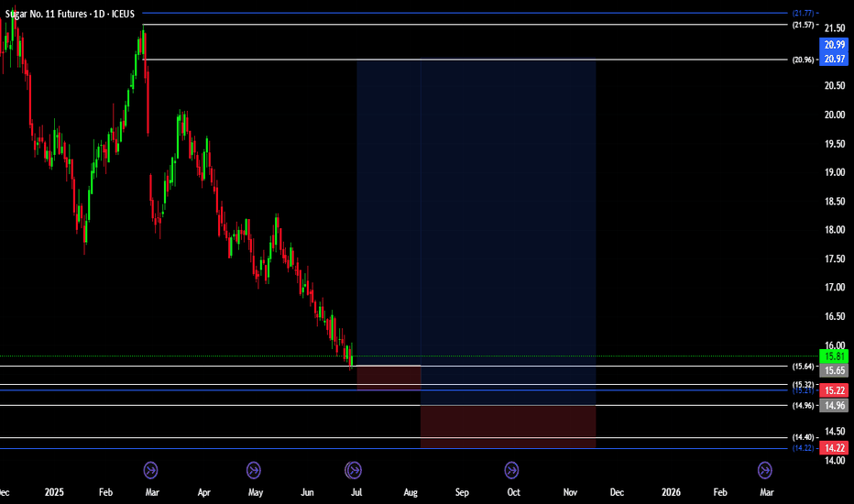The height and width of the screenshot is (504, 854).
Task: Click the Sep label on time axis
Action: coord(462,492)
